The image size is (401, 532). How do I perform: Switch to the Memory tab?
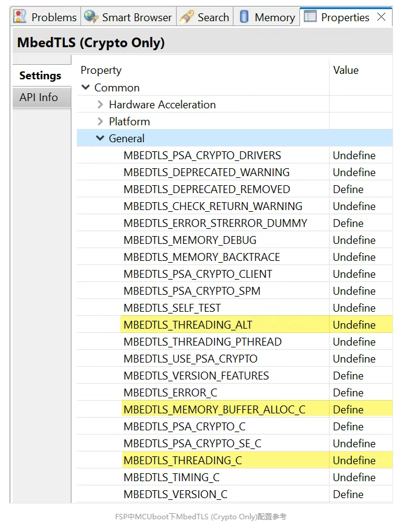pos(267,16)
